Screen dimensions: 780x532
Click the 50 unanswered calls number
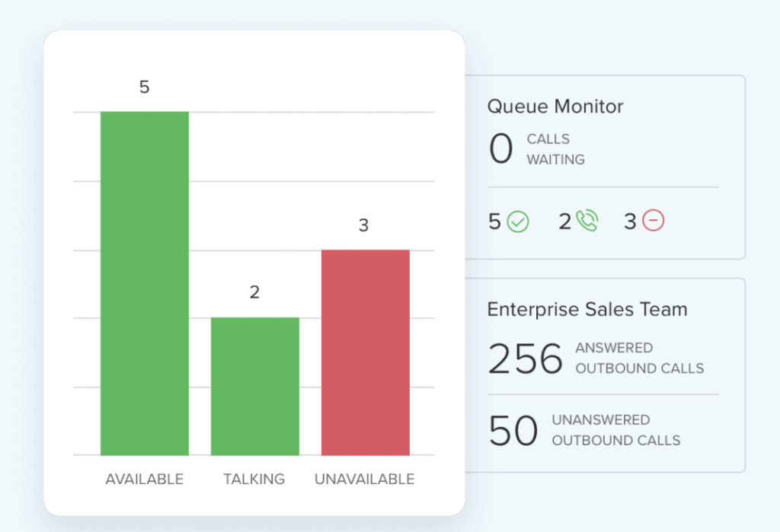pos(513,431)
